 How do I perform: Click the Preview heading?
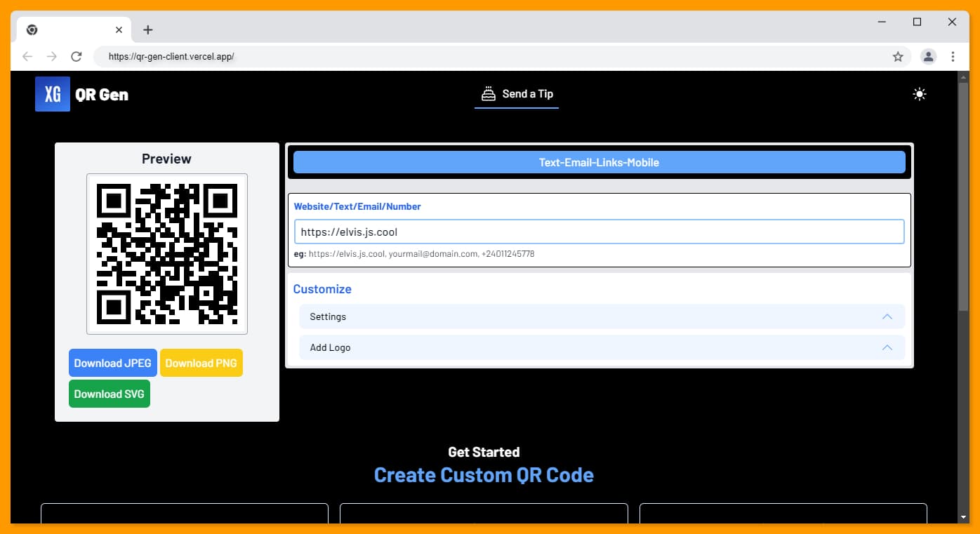[x=166, y=159]
